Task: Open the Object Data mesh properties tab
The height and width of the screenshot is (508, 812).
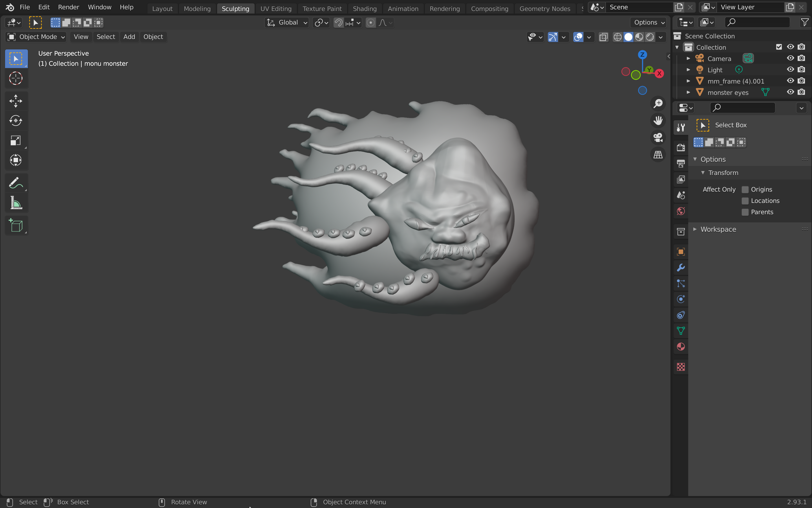Action: 681,331
